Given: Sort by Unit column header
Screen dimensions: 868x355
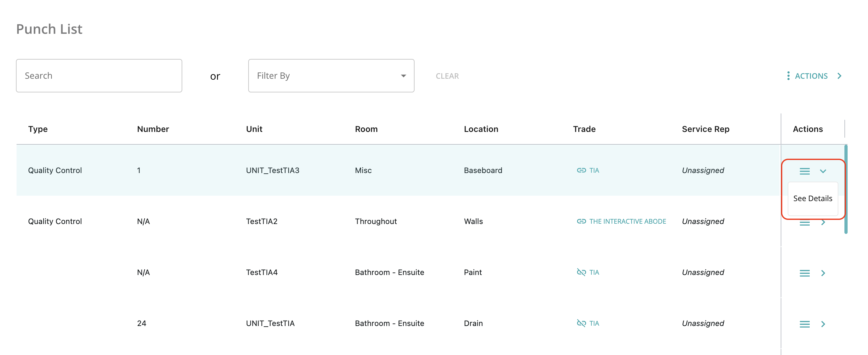Looking at the screenshot, I should click(x=254, y=129).
